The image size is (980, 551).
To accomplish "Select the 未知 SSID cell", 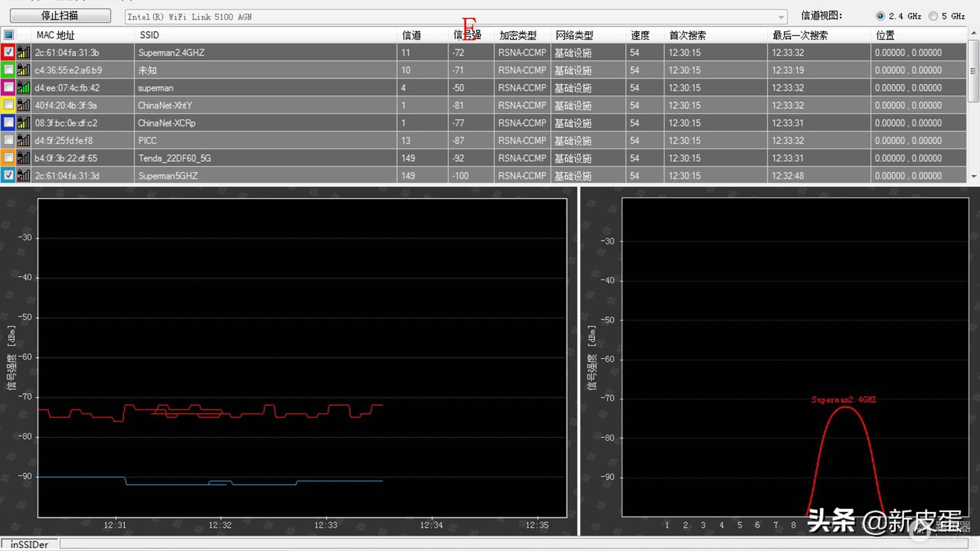I will (266, 70).
